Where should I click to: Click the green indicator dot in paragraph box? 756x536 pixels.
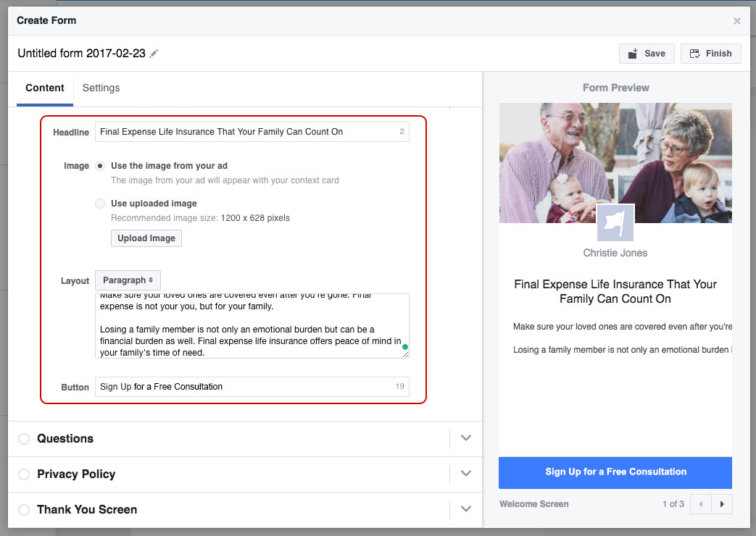[x=404, y=347]
